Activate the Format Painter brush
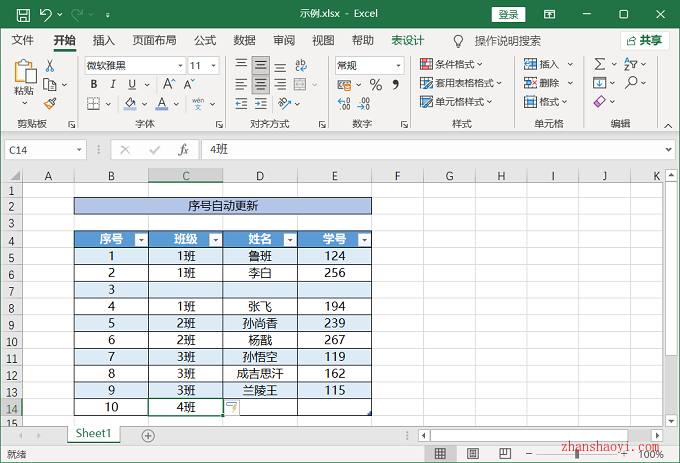Image resolution: width=680 pixels, height=463 pixels. [50, 104]
